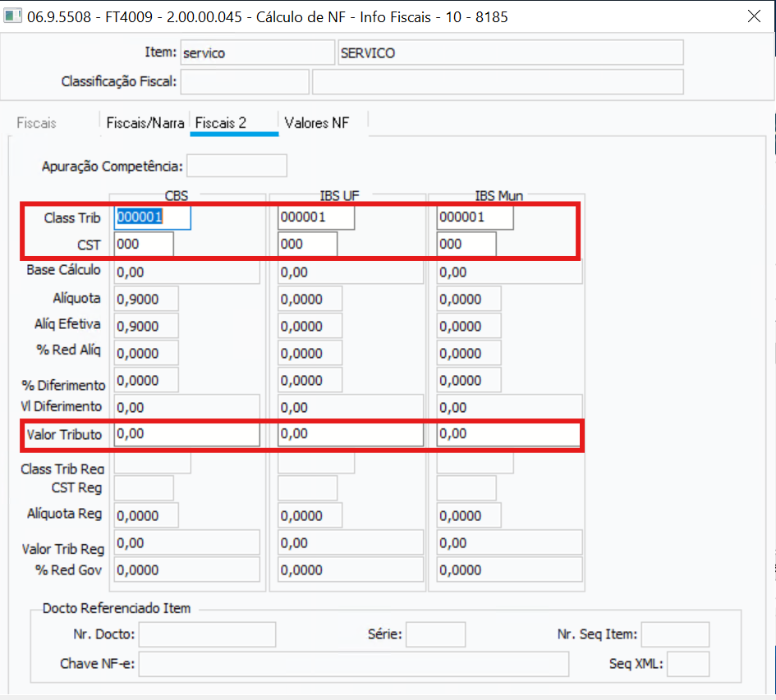The image size is (776, 700).
Task: Click the CBS Class Trib field
Action: pyautogui.click(x=153, y=217)
